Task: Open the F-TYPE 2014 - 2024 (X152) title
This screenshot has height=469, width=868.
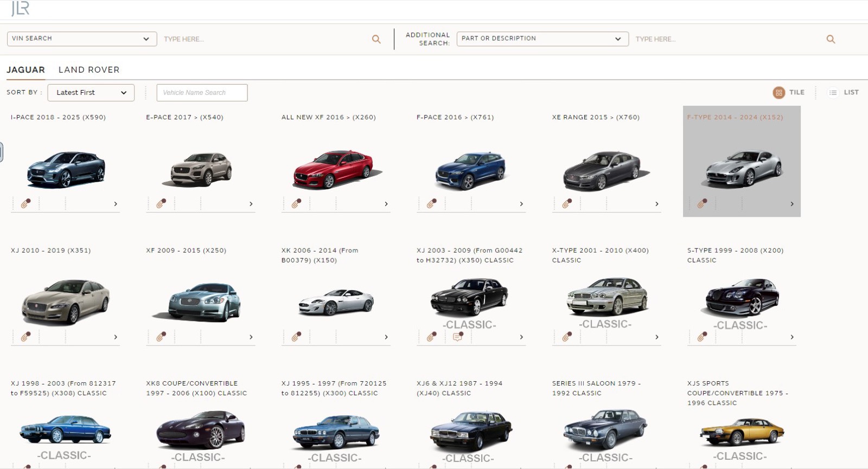Action: tap(735, 117)
